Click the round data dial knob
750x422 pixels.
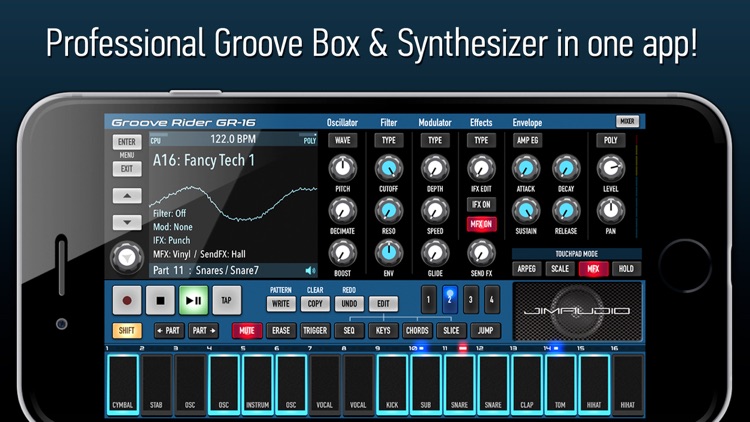click(x=127, y=258)
